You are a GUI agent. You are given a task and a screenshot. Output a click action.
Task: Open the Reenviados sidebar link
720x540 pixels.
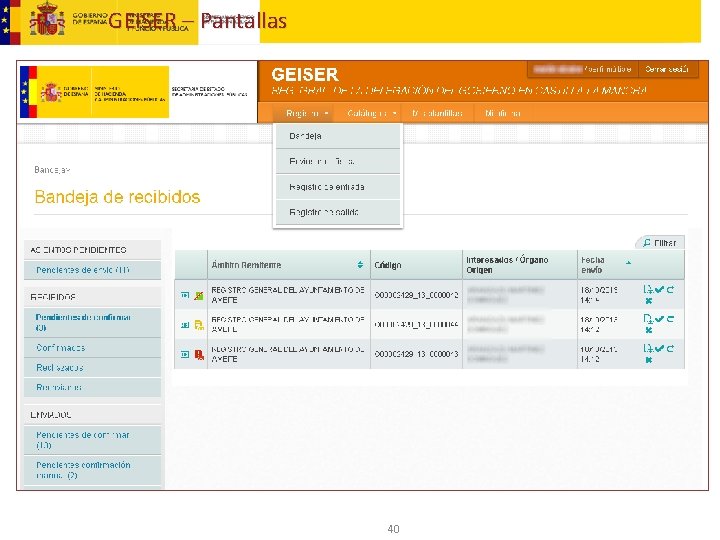point(92,387)
